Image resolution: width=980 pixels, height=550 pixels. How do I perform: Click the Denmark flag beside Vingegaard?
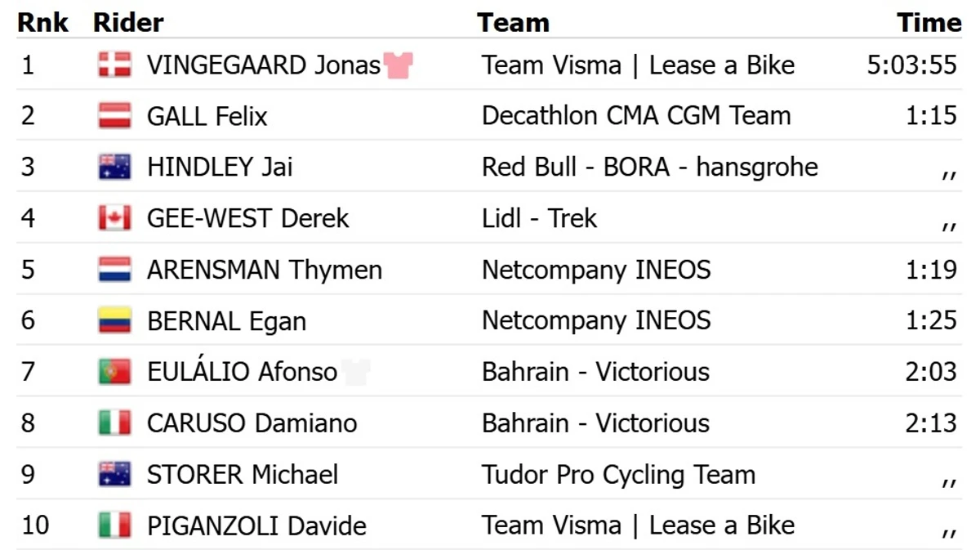[114, 65]
